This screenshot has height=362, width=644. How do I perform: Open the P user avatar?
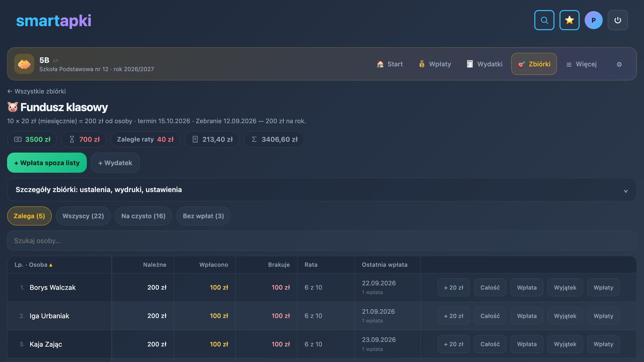(593, 20)
